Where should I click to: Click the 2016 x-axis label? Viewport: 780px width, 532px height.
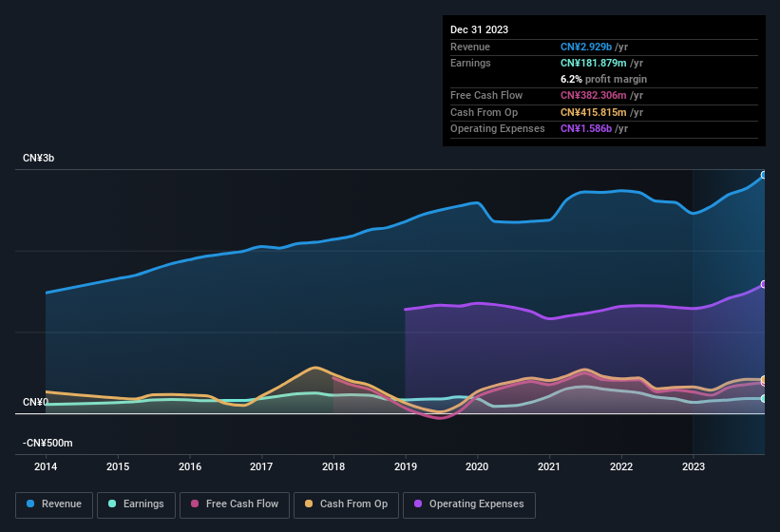tap(190, 466)
